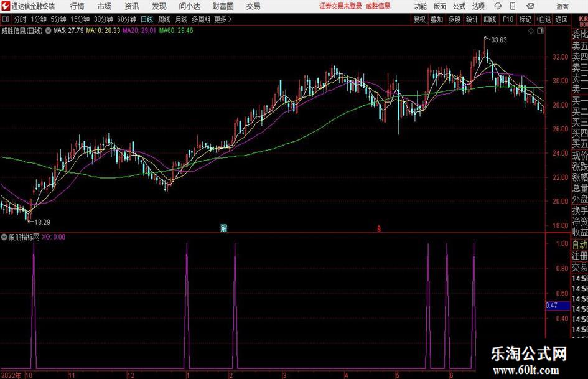Click the 多股 toolbar button
This screenshot has width=588, height=379.
click(454, 19)
